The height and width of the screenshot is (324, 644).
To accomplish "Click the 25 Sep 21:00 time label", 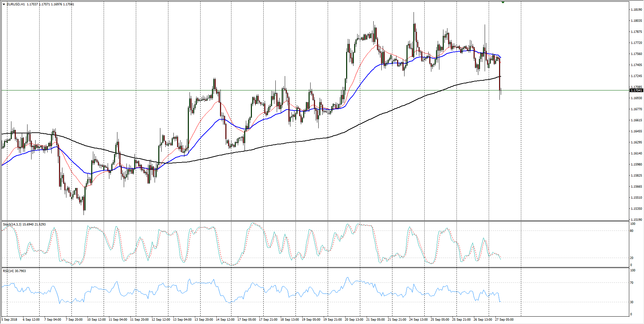I will tap(462, 320).
